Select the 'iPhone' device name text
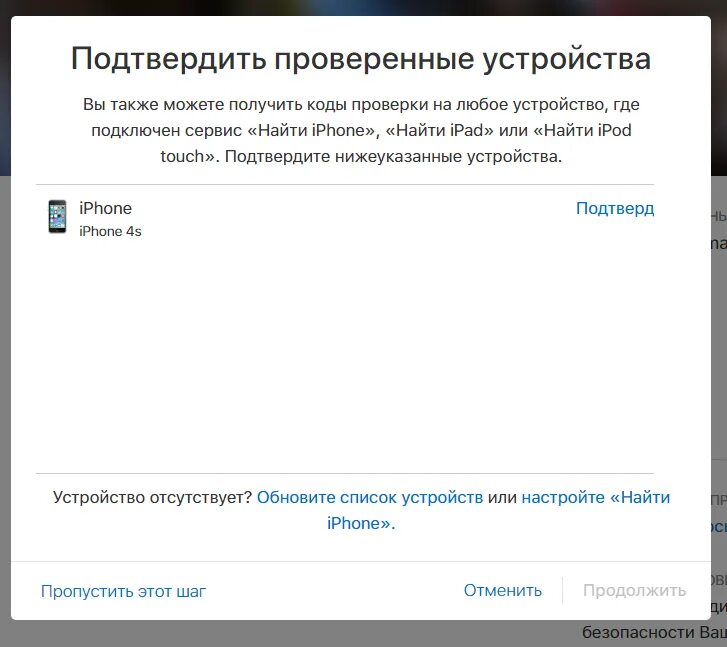Image resolution: width=727 pixels, height=647 pixels. [105, 208]
